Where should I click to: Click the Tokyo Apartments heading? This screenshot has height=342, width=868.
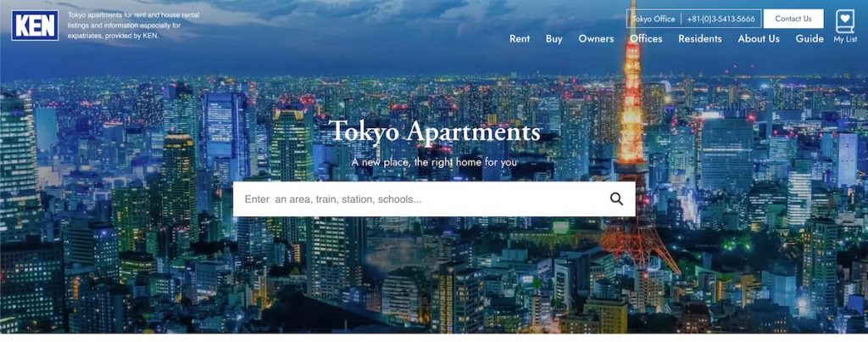[435, 132]
